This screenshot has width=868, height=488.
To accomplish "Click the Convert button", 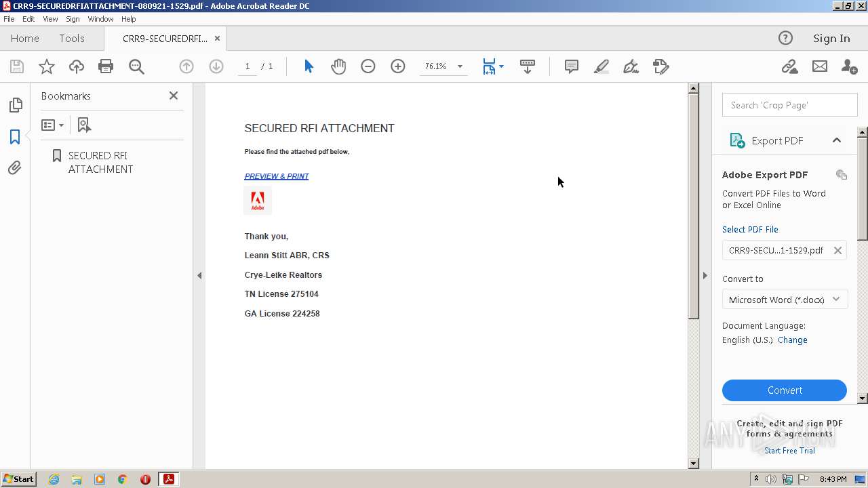I will tap(785, 390).
